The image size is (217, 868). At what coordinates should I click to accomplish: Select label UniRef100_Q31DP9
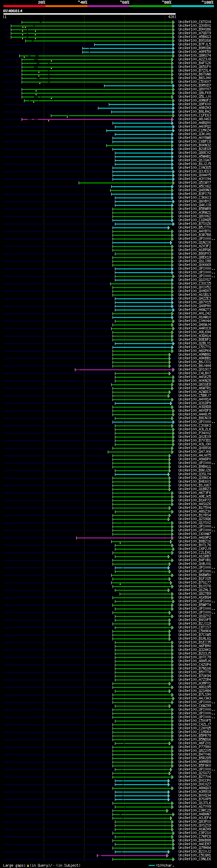click(x=195, y=403)
